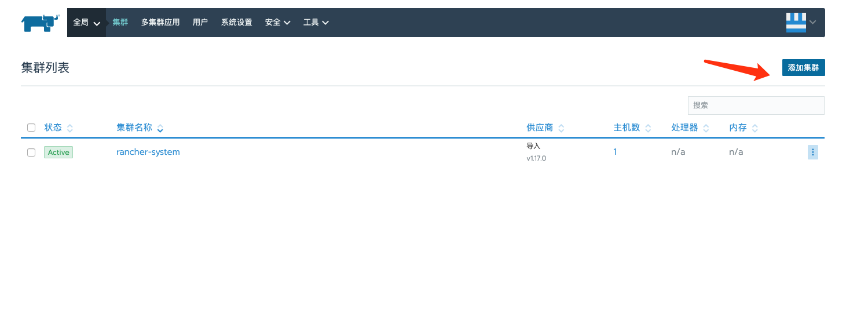Click the 导入 provider text
The width and height of the screenshot is (868, 323).
[x=533, y=146]
